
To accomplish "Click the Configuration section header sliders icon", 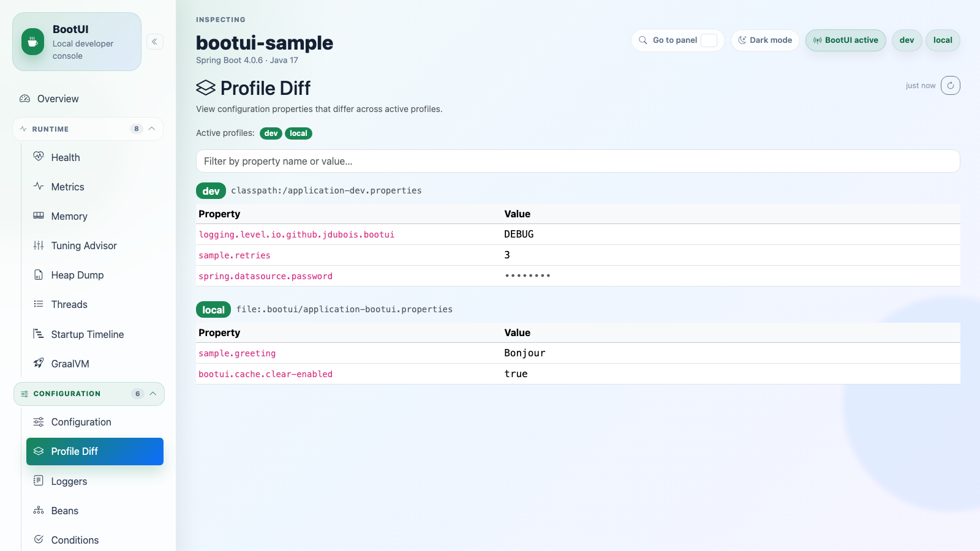I will click(24, 394).
